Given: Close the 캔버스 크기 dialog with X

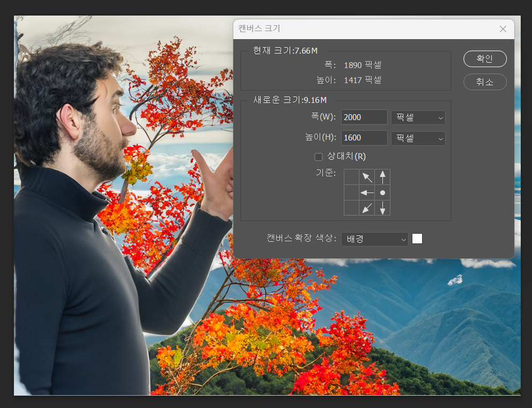Looking at the screenshot, I should (x=503, y=29).
